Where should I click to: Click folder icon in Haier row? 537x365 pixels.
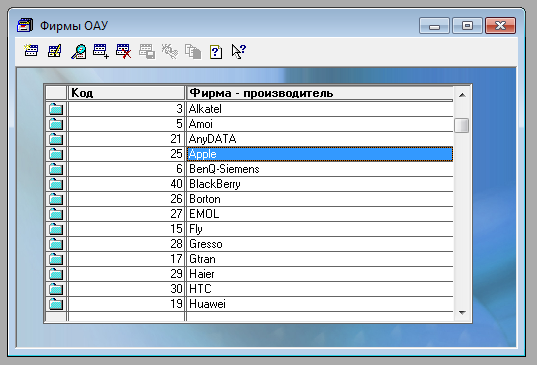tap(56, 274)
